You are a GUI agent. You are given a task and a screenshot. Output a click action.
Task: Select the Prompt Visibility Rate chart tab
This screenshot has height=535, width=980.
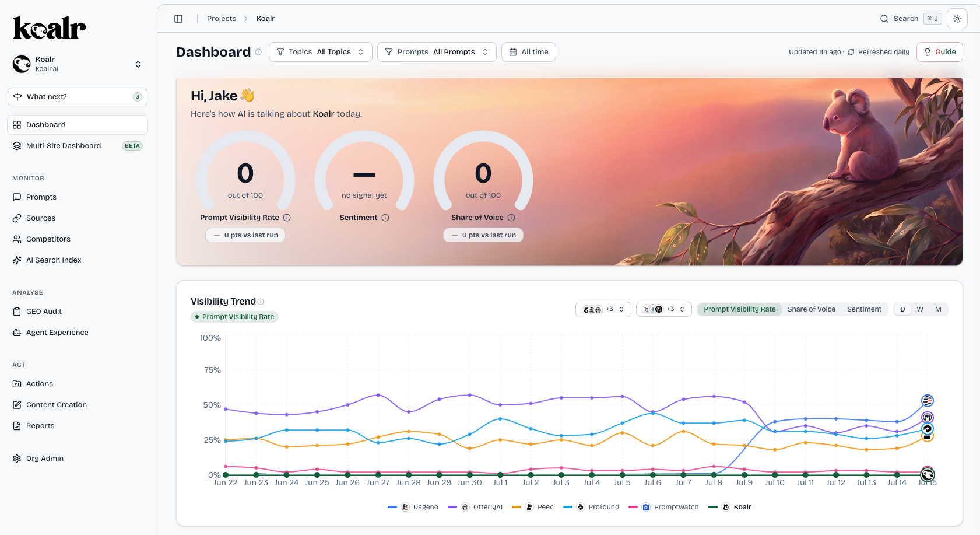click(740, 309)
